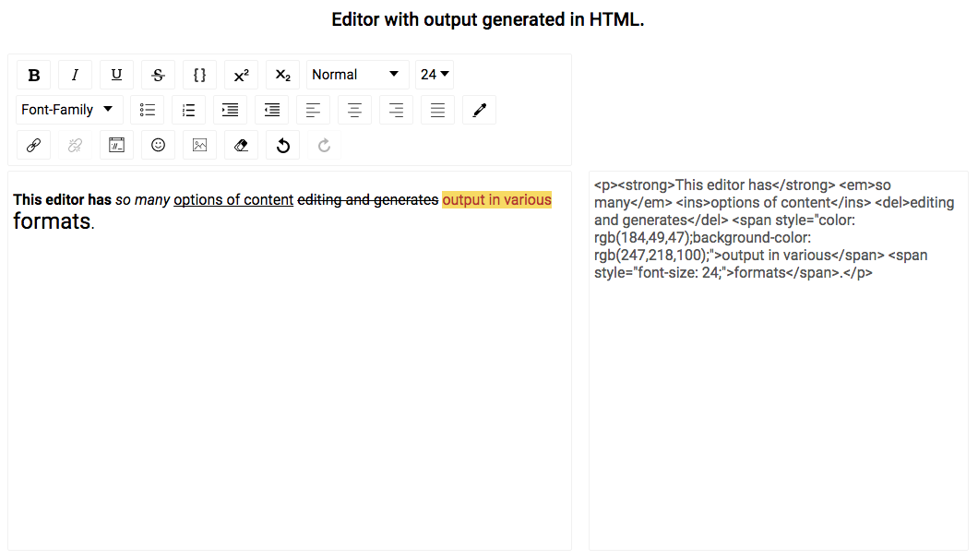This screenshot has width=978, height=560.
Task: Toggle underline formatting
Action: coord(116,75)
